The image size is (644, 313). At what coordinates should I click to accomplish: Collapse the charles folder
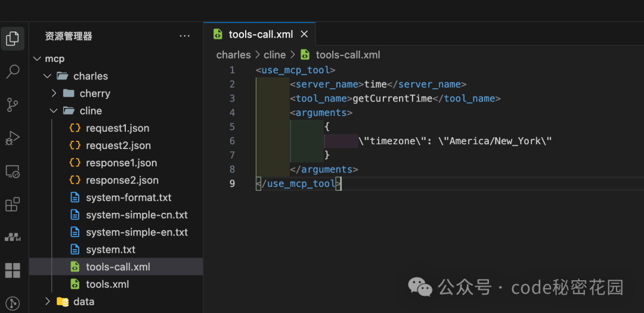[48, 76]
